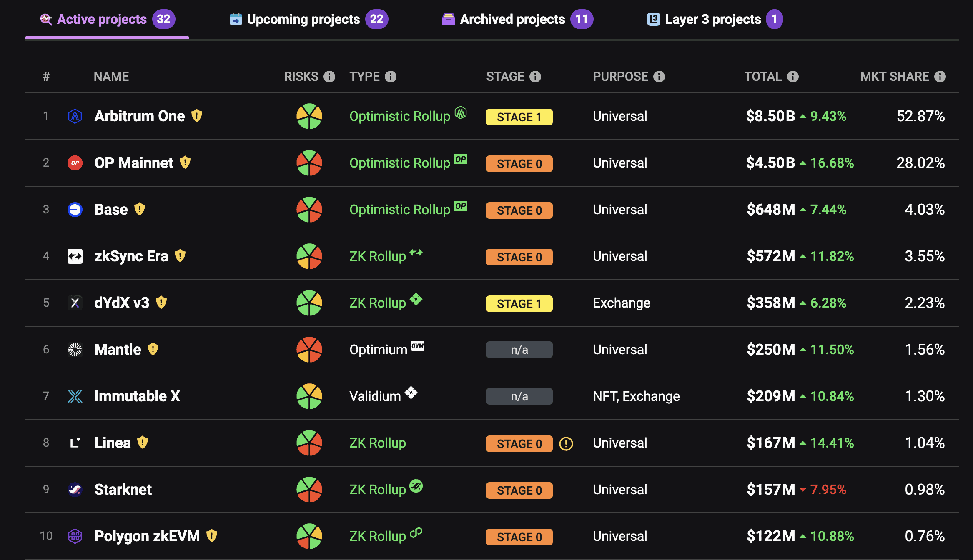Viewport: 973px width, 560px height.
Task: Click the NAME column header
Action: (x=111, y=77)
